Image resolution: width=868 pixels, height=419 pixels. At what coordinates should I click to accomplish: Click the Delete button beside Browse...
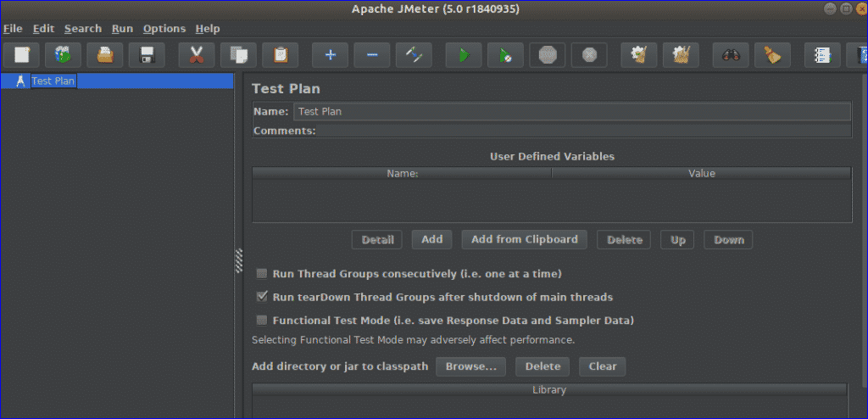pyautogui.click(x=542, y=366)
